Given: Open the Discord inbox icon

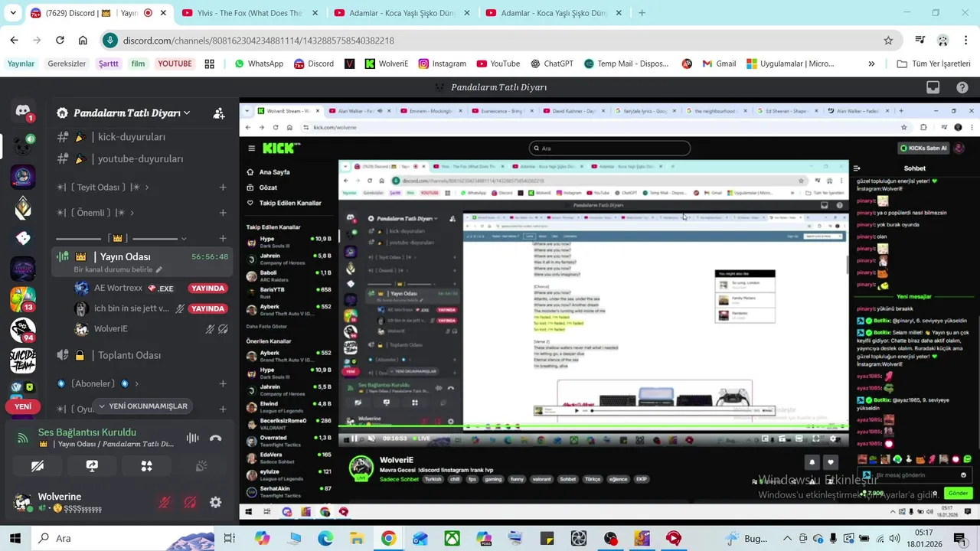Looking at the screenshot, I should [x=933, y=87].
